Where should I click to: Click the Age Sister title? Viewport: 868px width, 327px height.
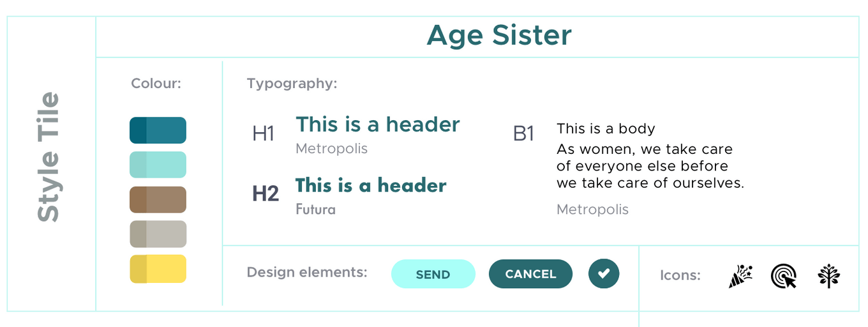click(499, 35)
